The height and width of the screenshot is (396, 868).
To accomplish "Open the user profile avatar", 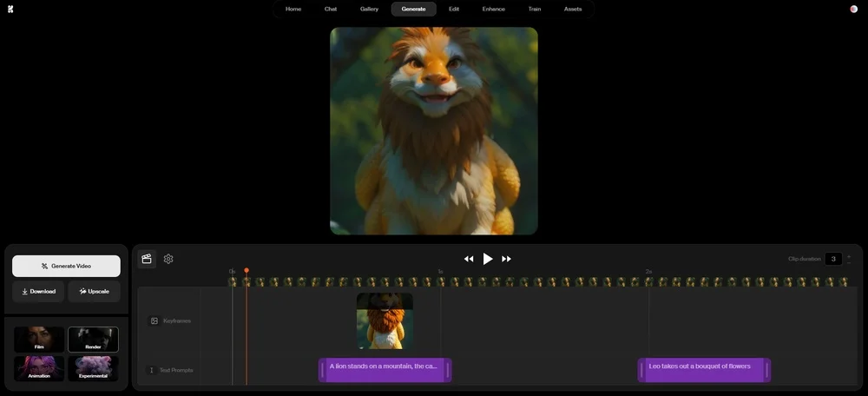I will [853, 9].
